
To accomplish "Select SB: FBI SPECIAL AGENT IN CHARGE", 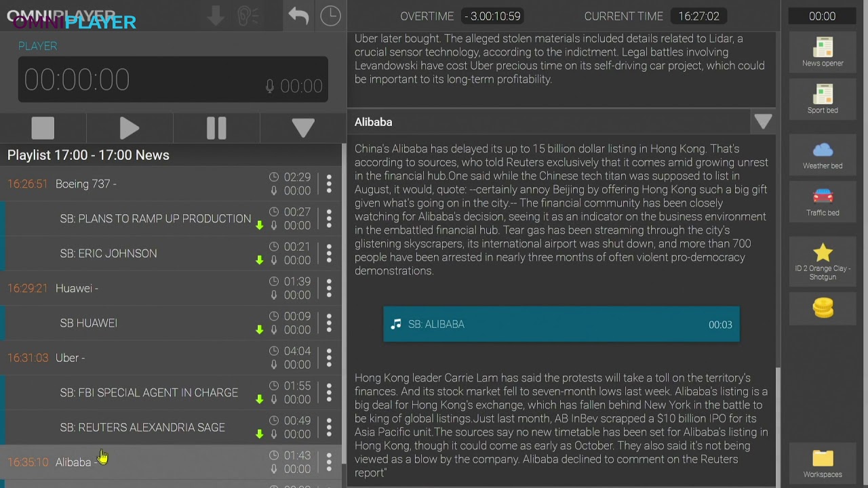I will (171, 392).
